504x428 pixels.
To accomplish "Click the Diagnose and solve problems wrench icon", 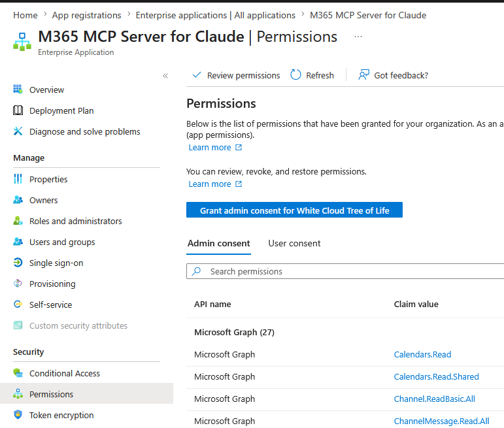I will click(18, 131).
